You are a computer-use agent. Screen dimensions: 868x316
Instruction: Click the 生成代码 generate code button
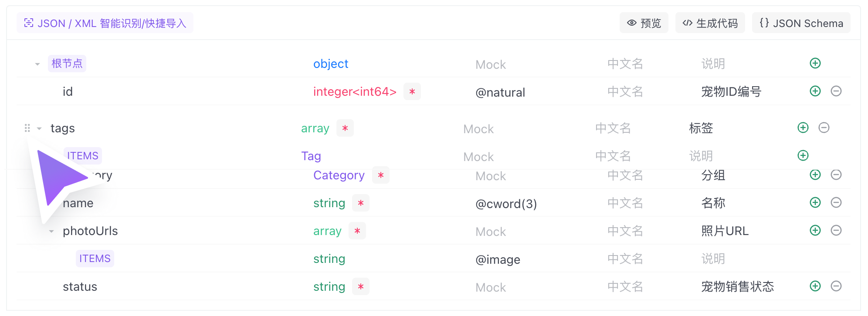710,23
